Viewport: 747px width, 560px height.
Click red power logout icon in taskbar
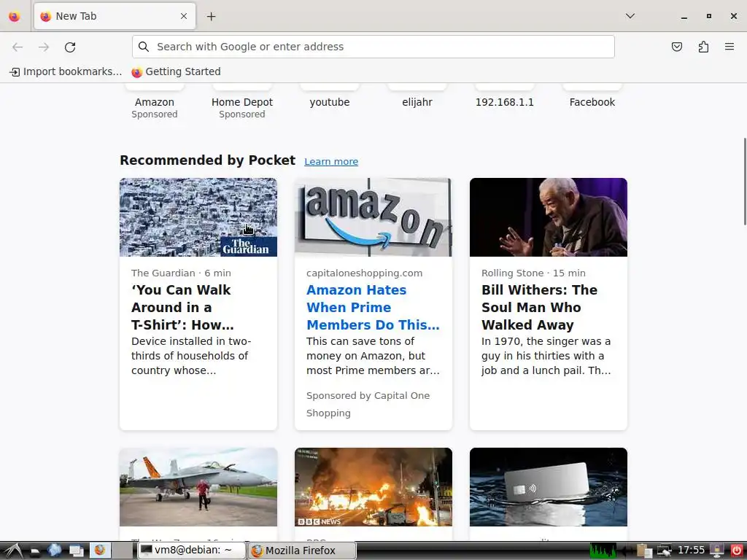tap(737, 551)
